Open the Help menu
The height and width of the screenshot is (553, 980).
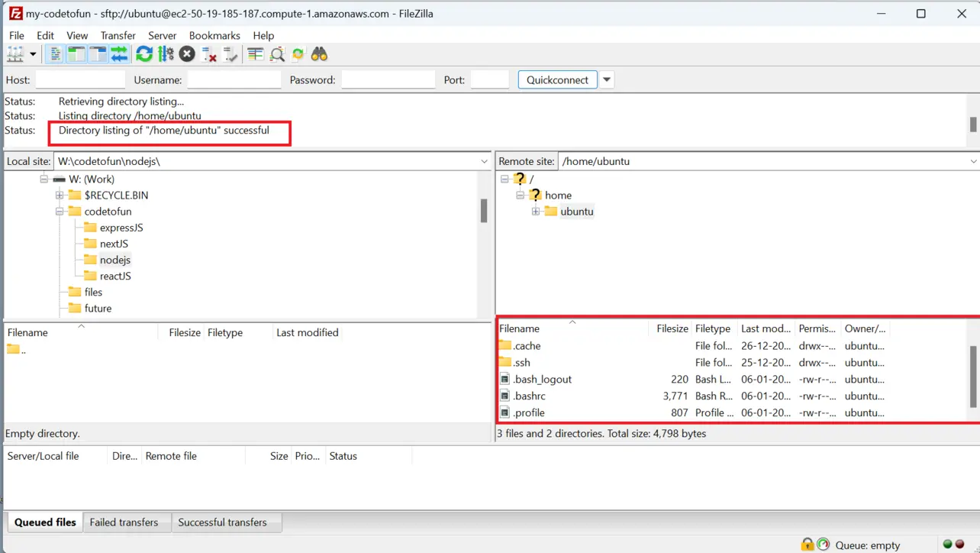pos(263,35)
